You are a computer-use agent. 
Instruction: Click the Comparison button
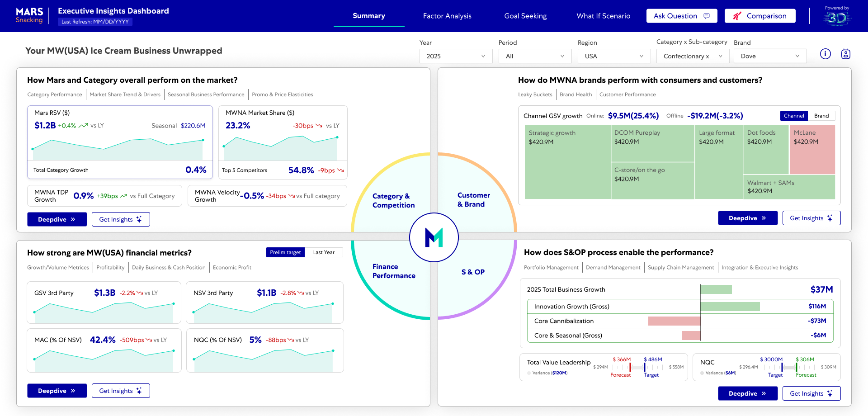point(760,16)
